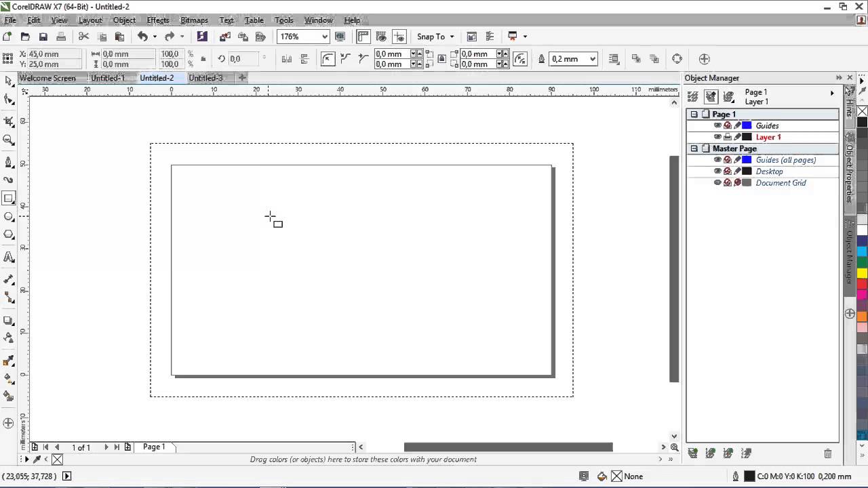Click the Cut scissors icon

click(x=84, y=37)
